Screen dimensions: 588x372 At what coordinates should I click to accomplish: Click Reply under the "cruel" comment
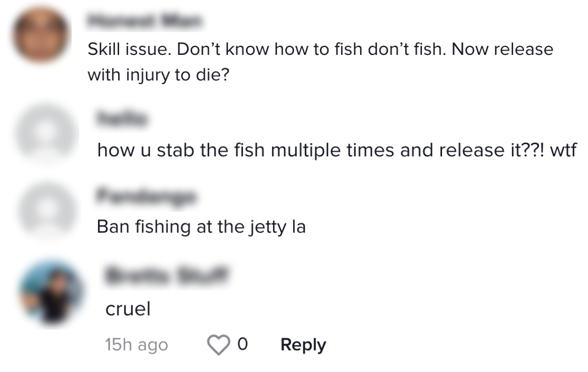coord(303,345)
